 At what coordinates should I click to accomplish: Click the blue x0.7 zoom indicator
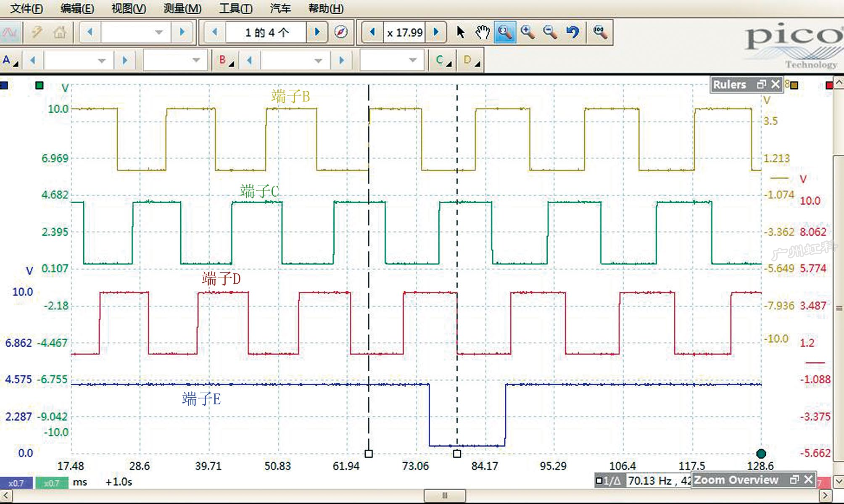(x=16, y=483)
